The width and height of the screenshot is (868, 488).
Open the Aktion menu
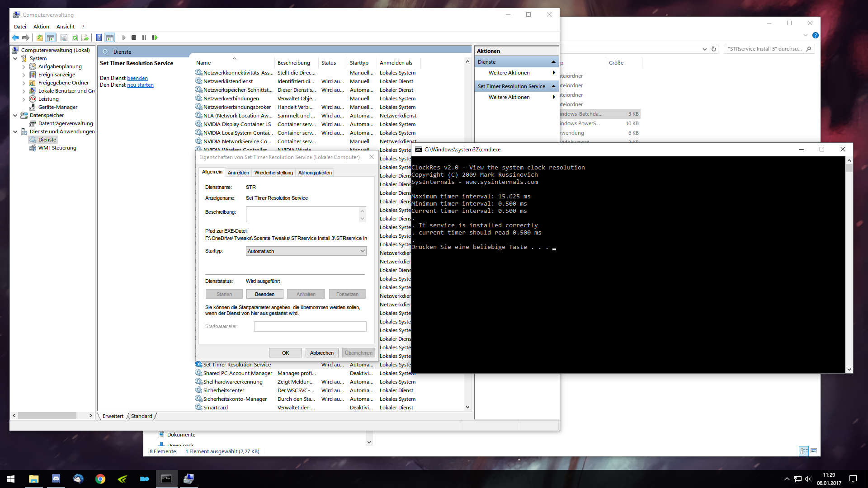41,27
